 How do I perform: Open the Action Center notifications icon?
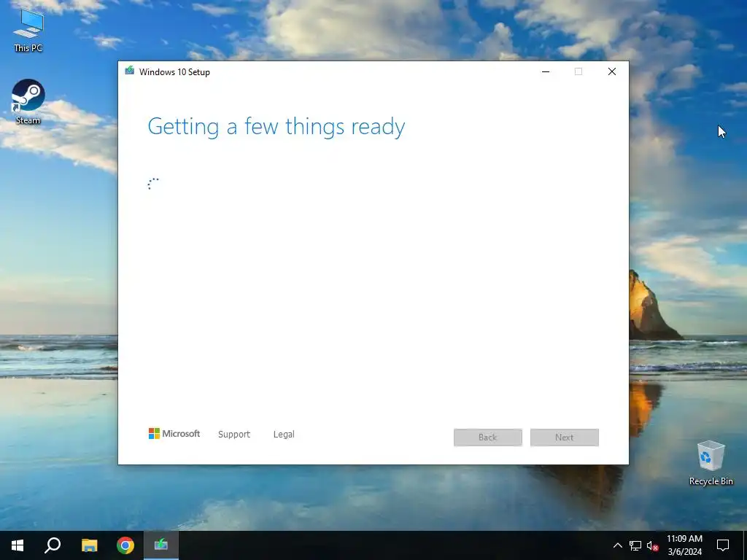click(723, 545)
